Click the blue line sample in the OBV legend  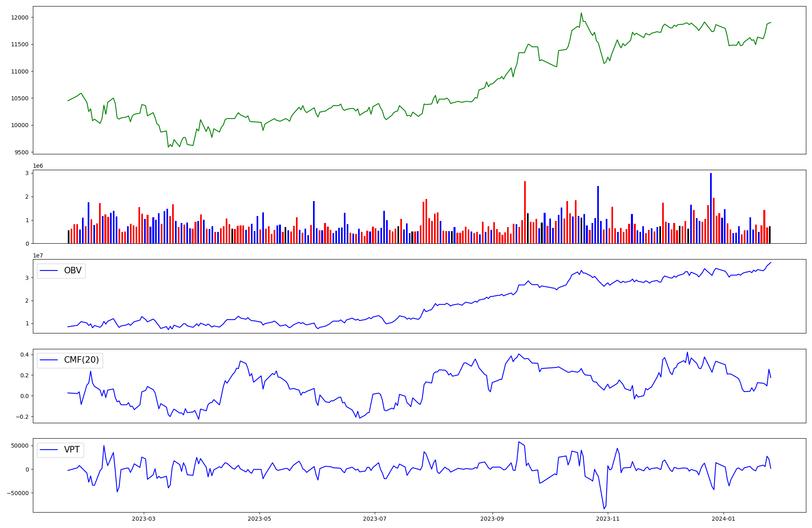click(x=49, y=271)
